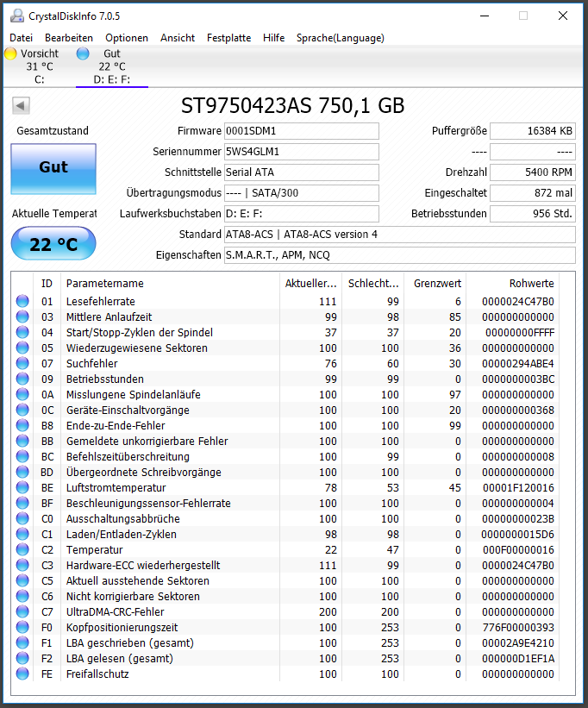Click the blue Gut status orb for D: E: F:

tap(83, 53)
